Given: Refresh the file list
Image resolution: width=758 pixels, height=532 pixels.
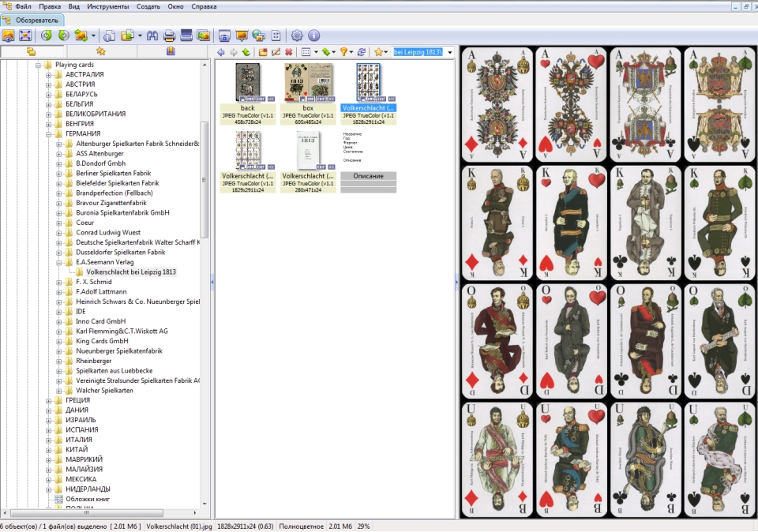Looking at the screenshot, I should [361, 52].
